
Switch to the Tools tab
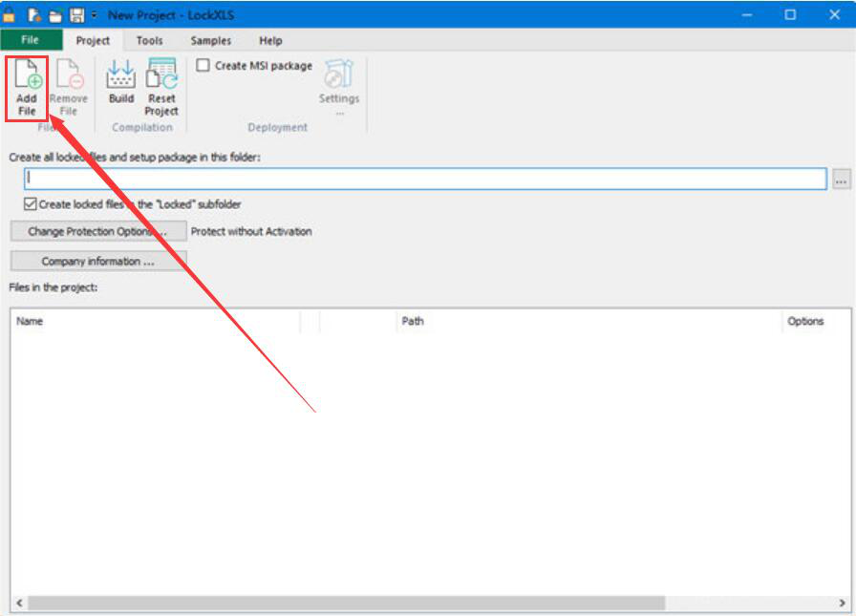150,41
